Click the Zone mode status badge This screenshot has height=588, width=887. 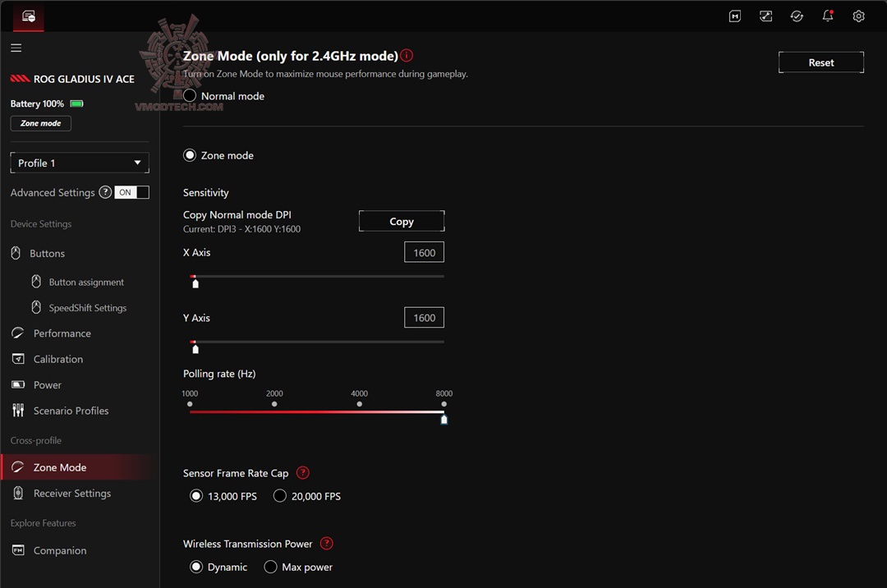(x=41, y=123)
